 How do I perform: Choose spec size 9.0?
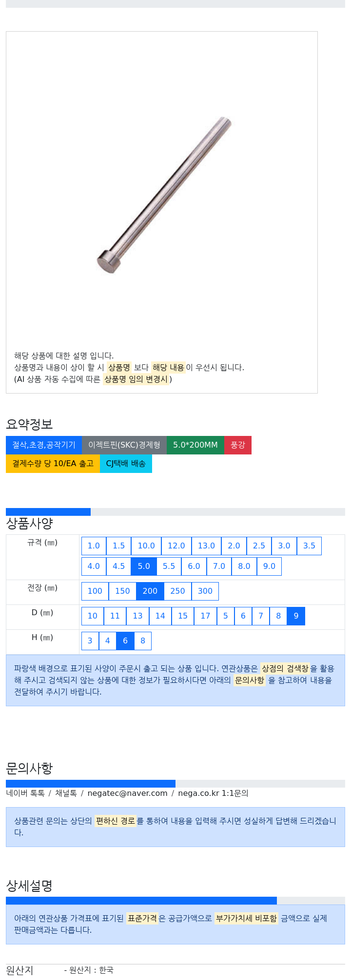[x=269, y=566]
